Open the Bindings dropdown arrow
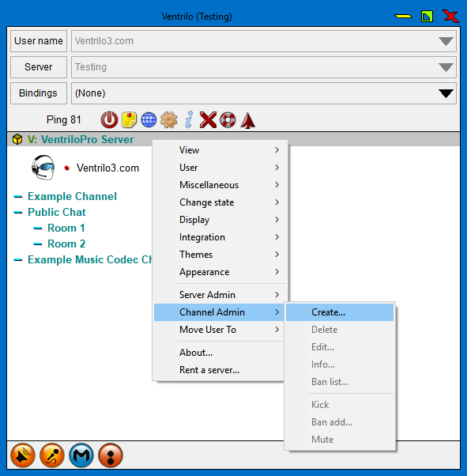The width and height of the screenshot is (467, 476). tap(446, 93)
